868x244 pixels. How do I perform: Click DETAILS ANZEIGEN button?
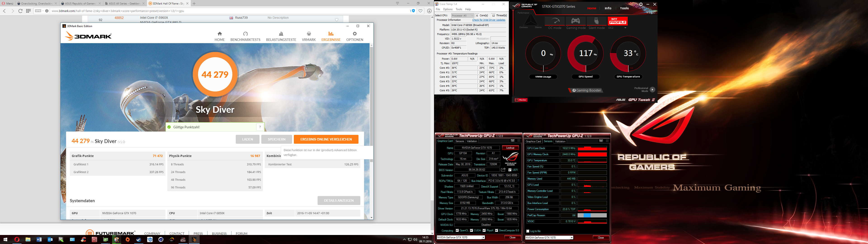[339, 201]
